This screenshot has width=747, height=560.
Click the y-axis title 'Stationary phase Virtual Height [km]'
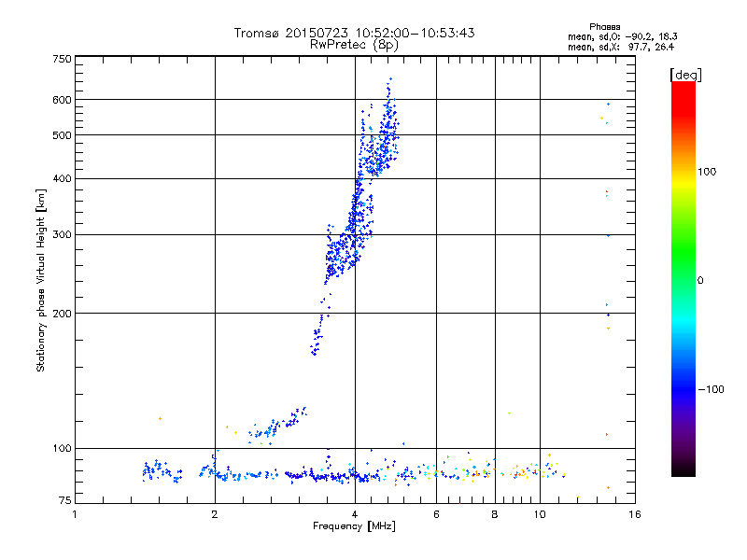click(x=40, y=281)
